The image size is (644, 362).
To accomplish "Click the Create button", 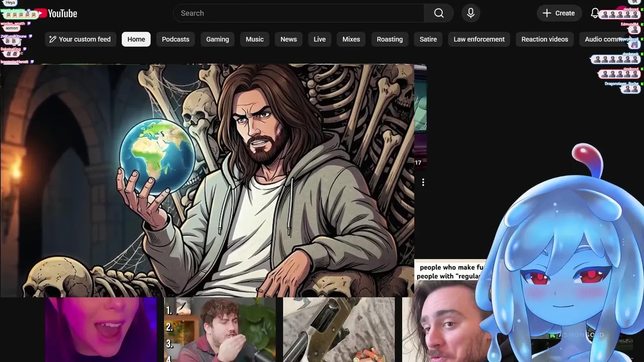I will 559,13.
